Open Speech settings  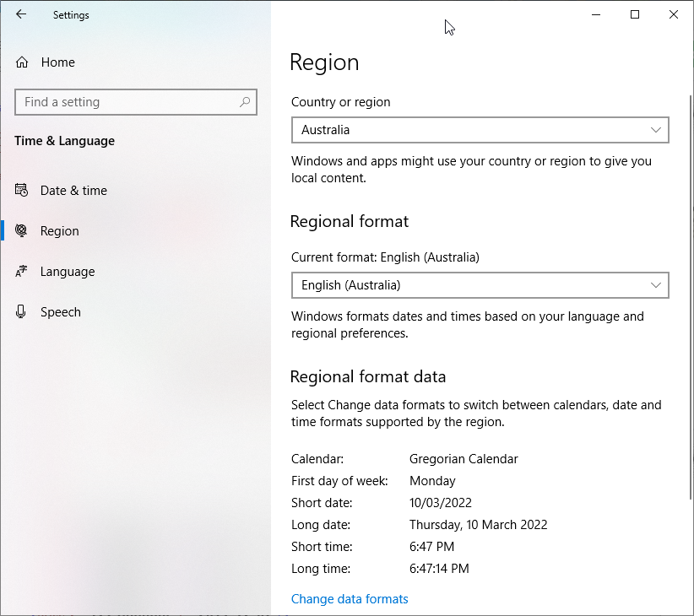tap(135, 312)
